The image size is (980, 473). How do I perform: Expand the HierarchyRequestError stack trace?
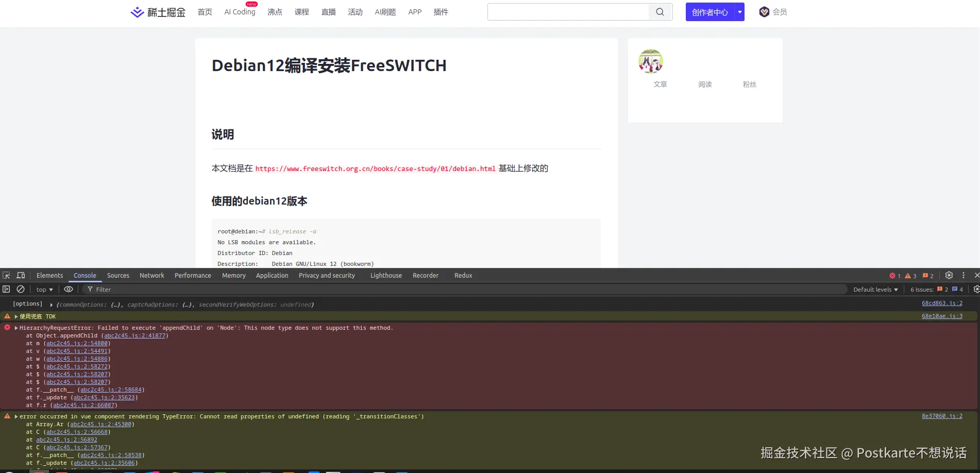16,328
